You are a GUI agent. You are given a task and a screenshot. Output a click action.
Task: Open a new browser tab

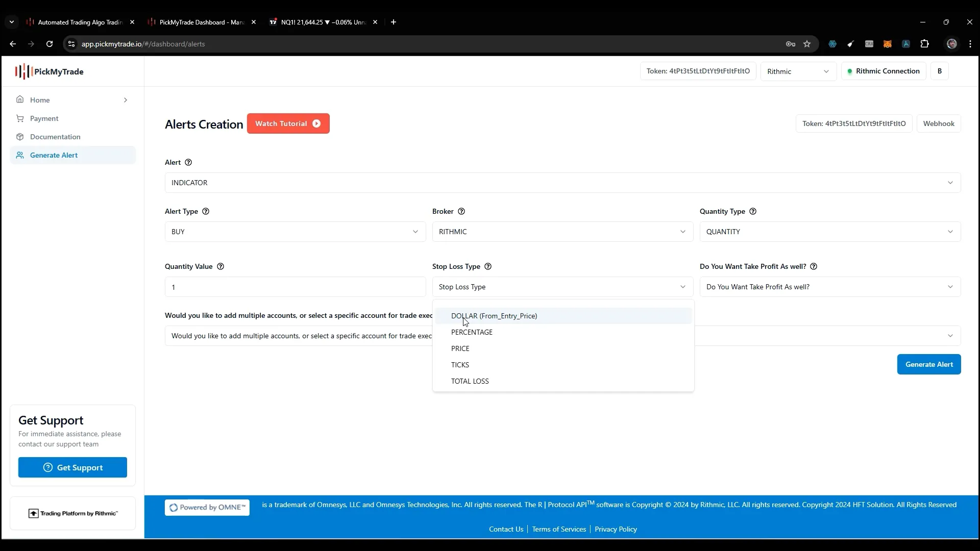click(x=393, y=22)
